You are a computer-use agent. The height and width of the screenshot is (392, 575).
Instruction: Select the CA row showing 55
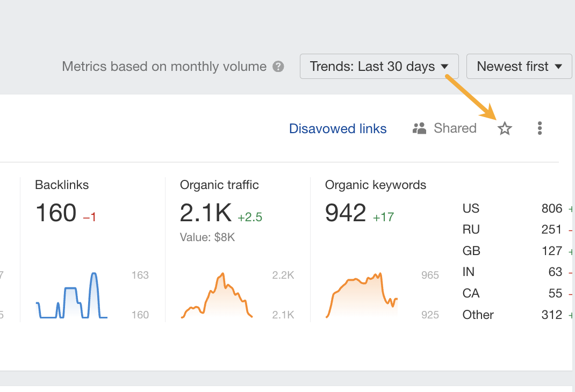[511, 293]
